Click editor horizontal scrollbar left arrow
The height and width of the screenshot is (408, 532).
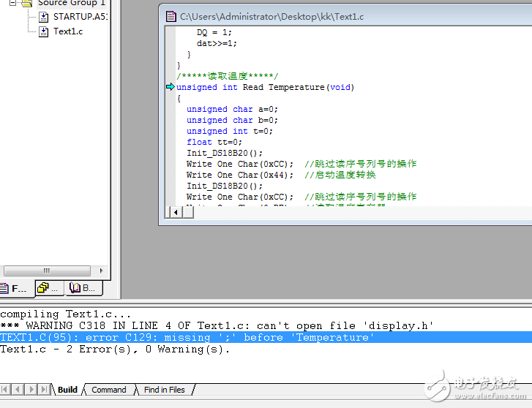point(176,212)
